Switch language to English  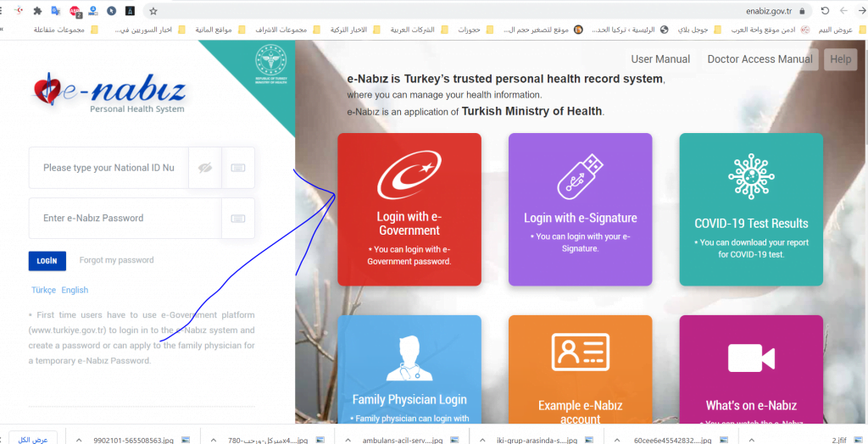tap(75, 290)
